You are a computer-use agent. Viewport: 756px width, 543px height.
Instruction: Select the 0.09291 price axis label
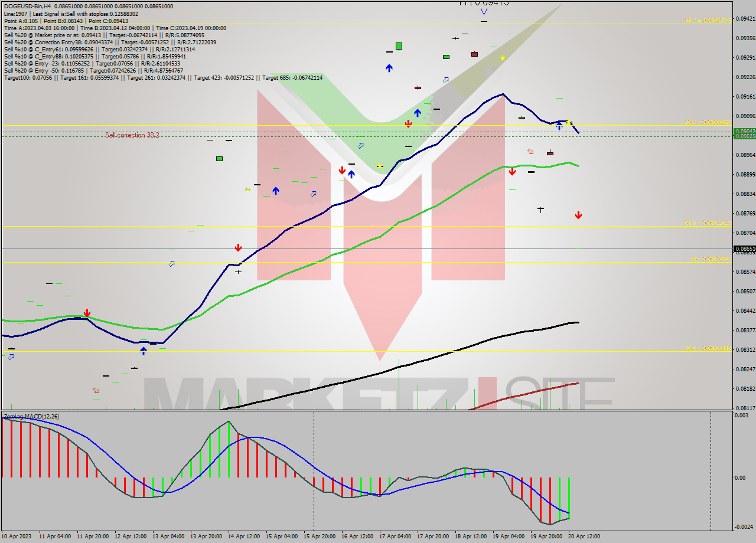pos(747,57)
